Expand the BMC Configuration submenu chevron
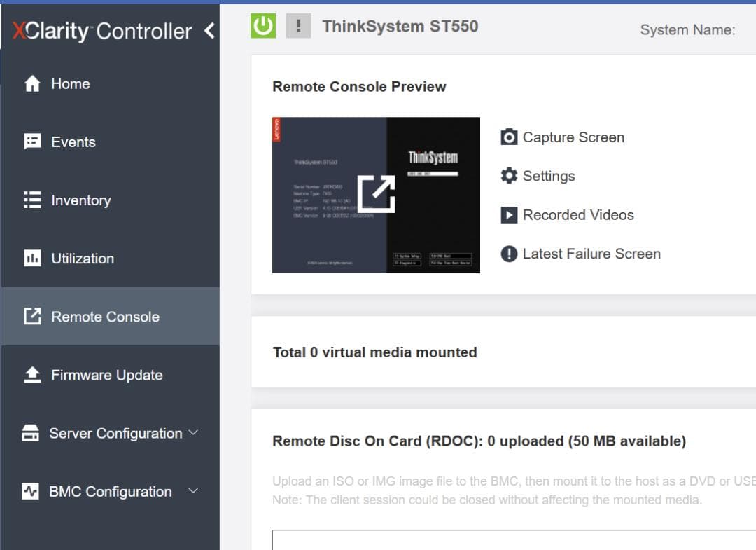This screenshot has height=550, width=756. click(x=194, y=491)
